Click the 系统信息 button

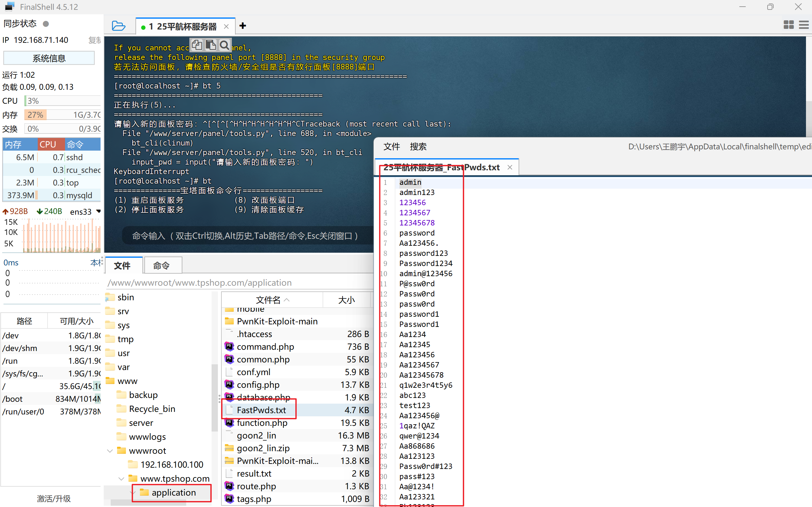(49, 58)
